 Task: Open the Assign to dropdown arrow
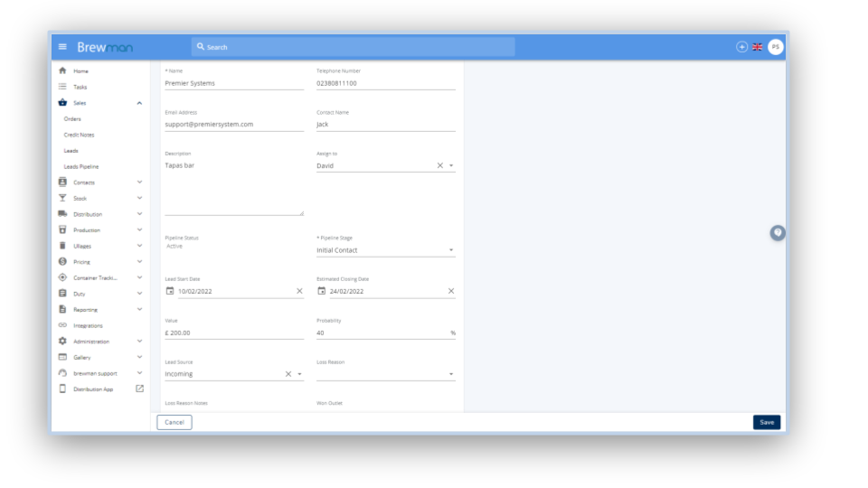451,165
